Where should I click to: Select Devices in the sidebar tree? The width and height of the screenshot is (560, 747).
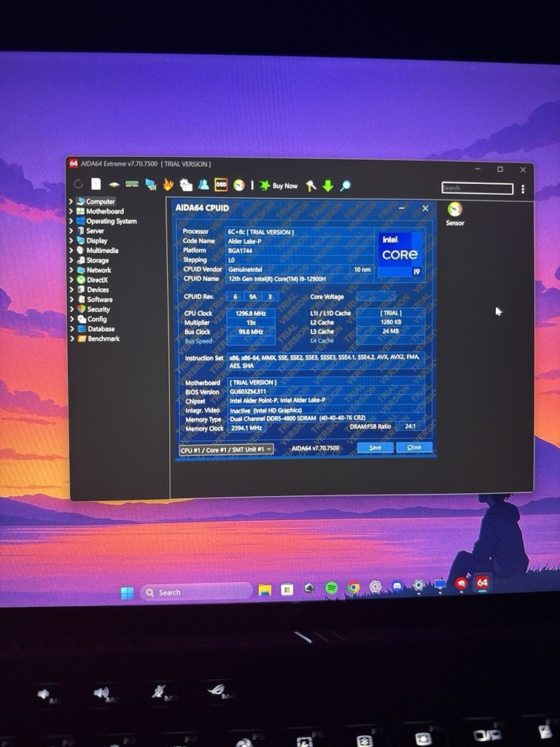pyautogui.click(x=98, y=290)
